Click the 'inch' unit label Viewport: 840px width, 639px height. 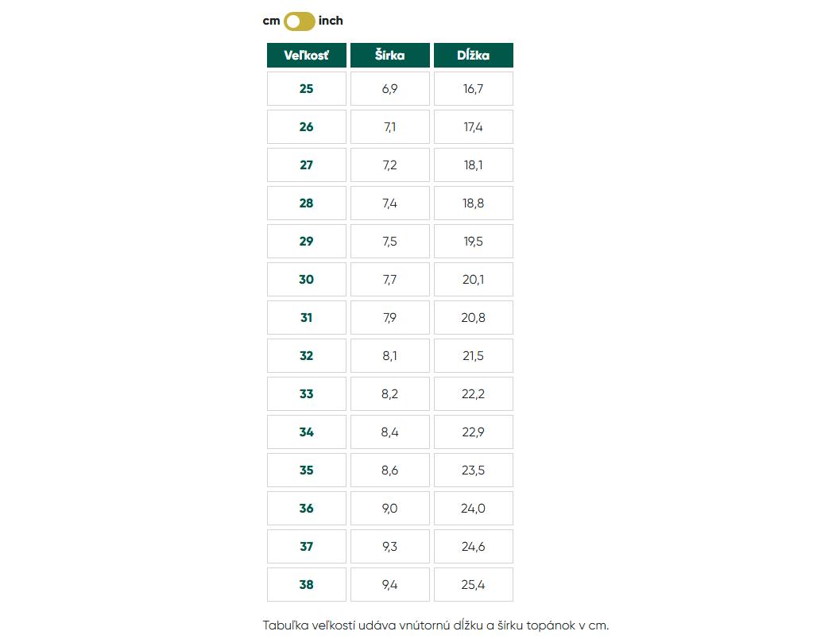331,21
